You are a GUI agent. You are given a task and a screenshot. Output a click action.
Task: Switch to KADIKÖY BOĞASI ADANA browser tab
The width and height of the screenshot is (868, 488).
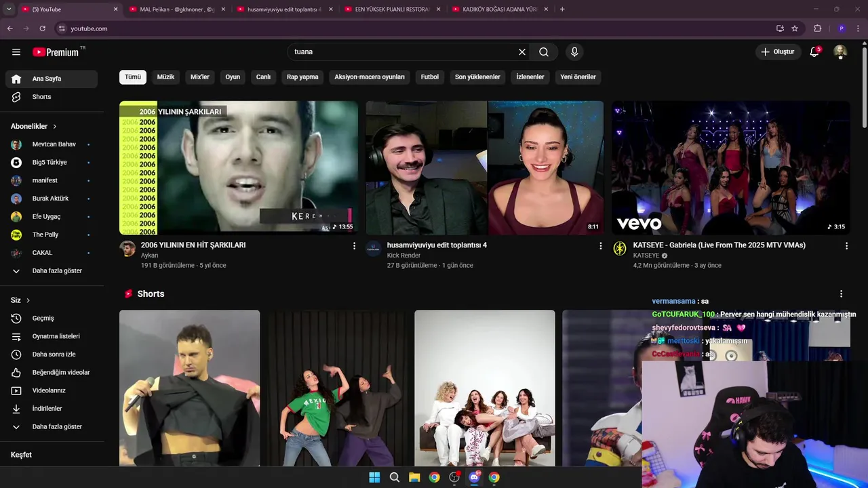[499, 9]
